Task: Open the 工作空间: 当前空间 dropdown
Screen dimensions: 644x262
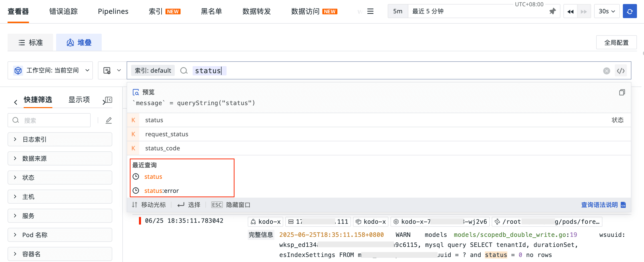Action: [50, 70]
